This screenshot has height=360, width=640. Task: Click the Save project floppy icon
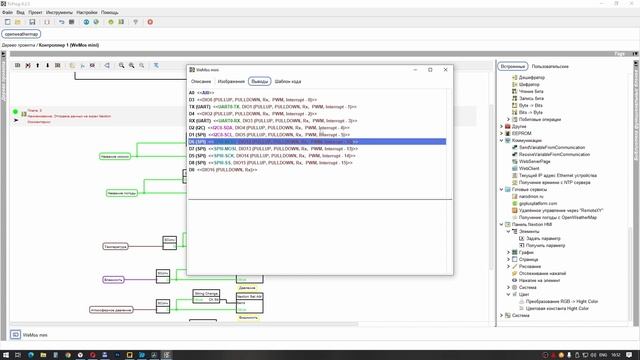(32, 22)
